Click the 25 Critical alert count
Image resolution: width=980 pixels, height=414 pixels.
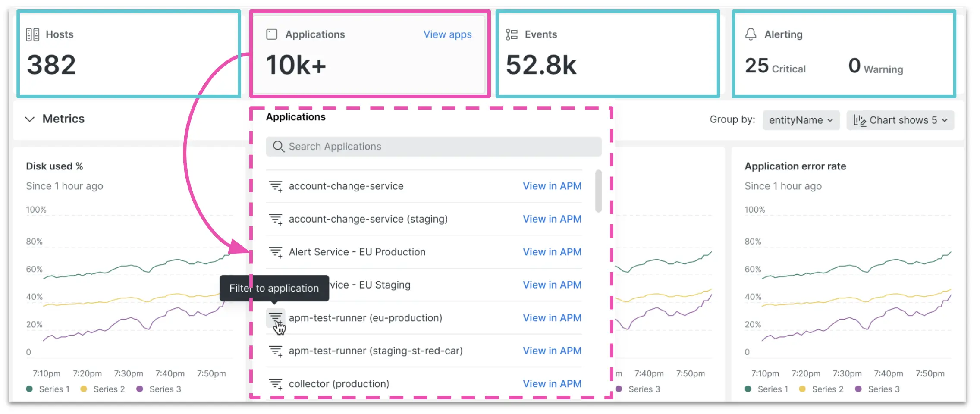tap(775, 66)
